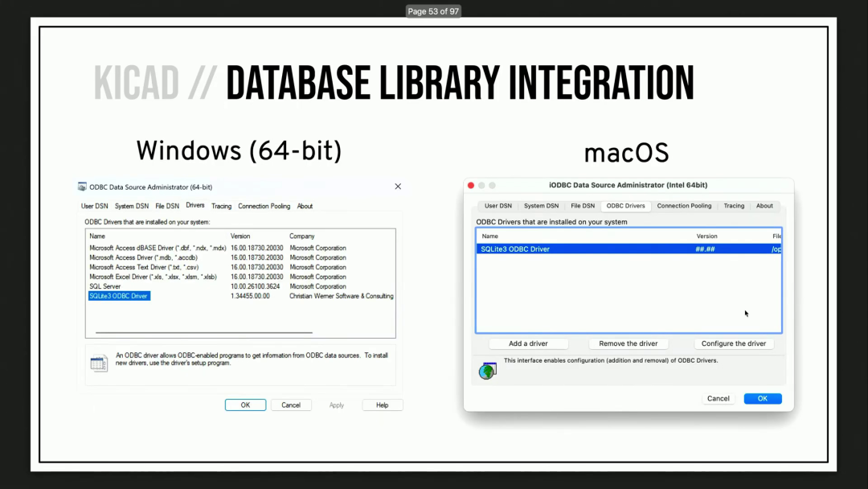Open Connection Pooling tab in Windows ODBC dialog
The height and width of the screenshot is (489, 868).
(x=264, y=206)
